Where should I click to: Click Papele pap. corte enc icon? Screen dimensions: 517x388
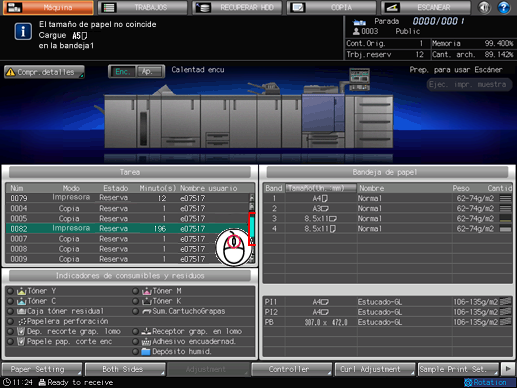(21, 341)
